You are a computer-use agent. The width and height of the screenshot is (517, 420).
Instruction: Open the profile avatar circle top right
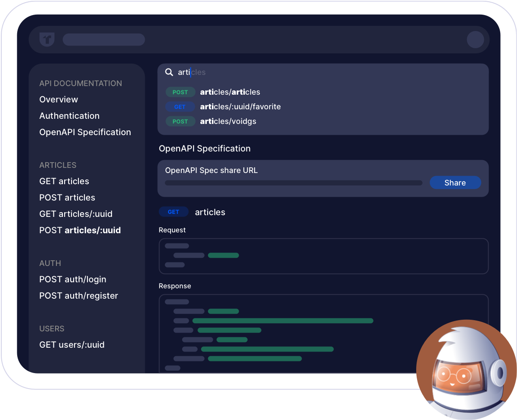pos(475,40)
